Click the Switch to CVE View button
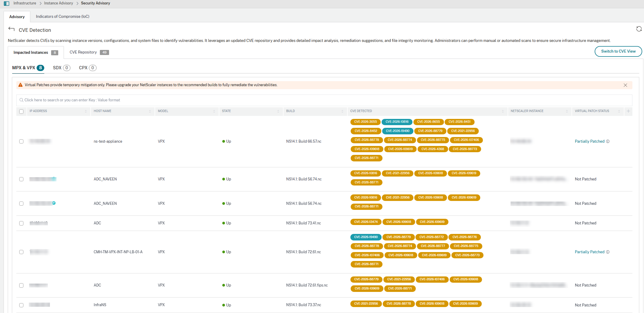644x313 pixels. tap(618, 51)
